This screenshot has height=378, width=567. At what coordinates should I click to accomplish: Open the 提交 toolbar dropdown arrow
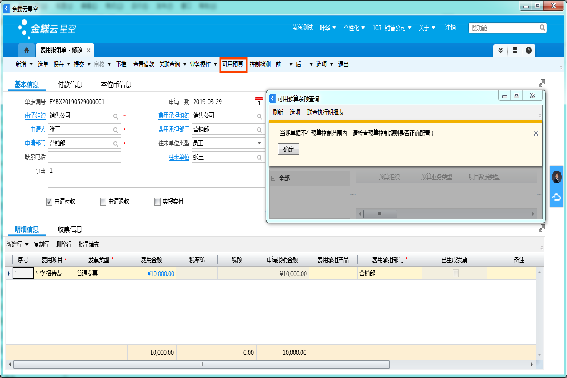(x=89, y=64)
